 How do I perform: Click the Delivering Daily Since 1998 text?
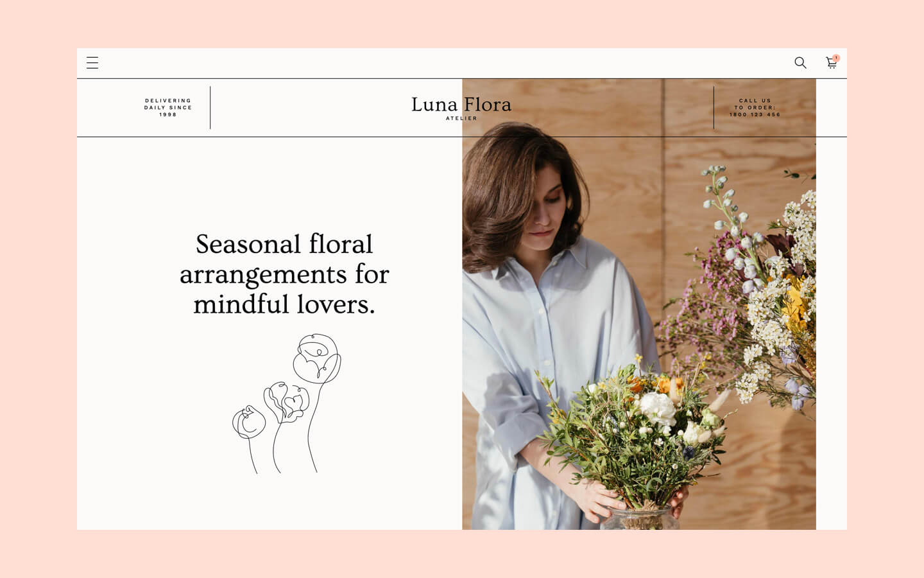click(168, 108)
